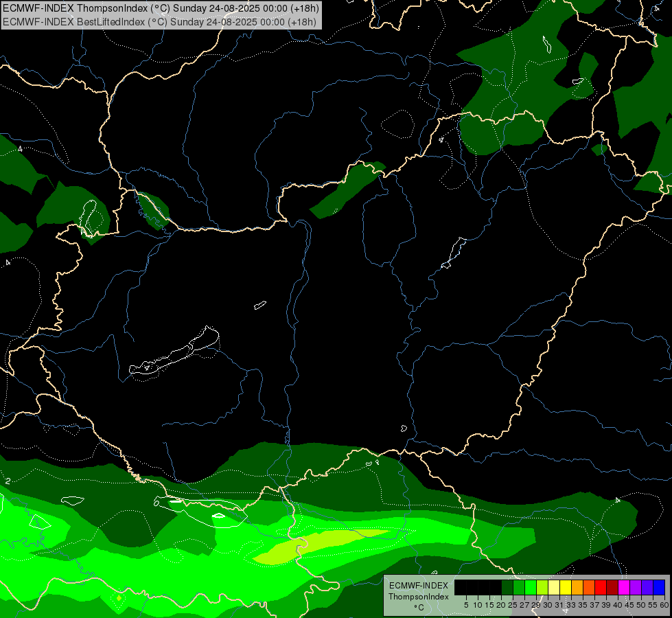Screen dimensions: 672x618
Task: Pick the medium green 25–27 legend swatch
Action: click(519, 587)
